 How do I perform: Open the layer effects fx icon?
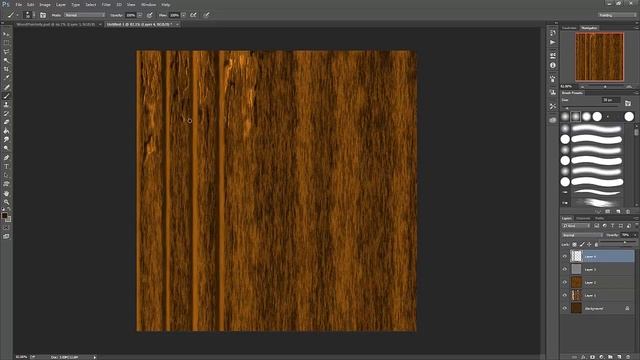tap(583, 357)
